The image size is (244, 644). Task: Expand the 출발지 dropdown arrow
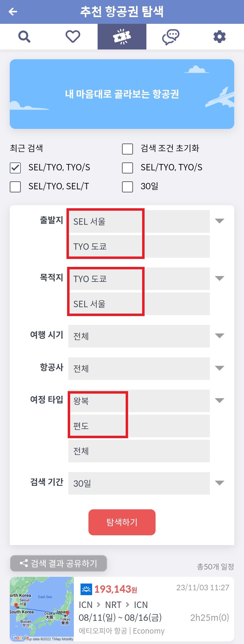point(219,221)
